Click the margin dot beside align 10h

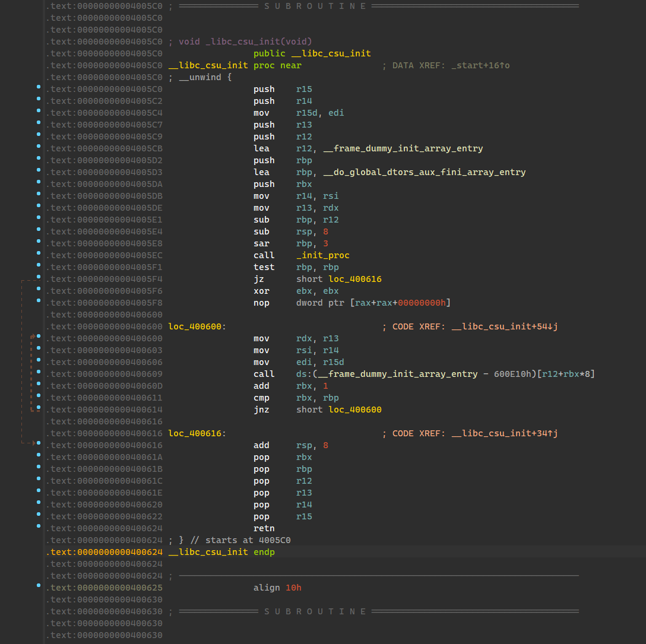click(39, 586)
